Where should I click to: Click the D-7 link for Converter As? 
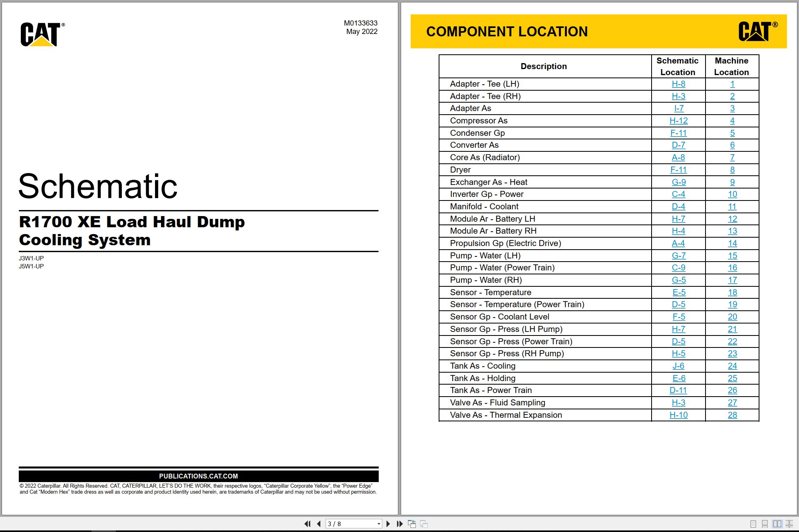pos(678,145)
